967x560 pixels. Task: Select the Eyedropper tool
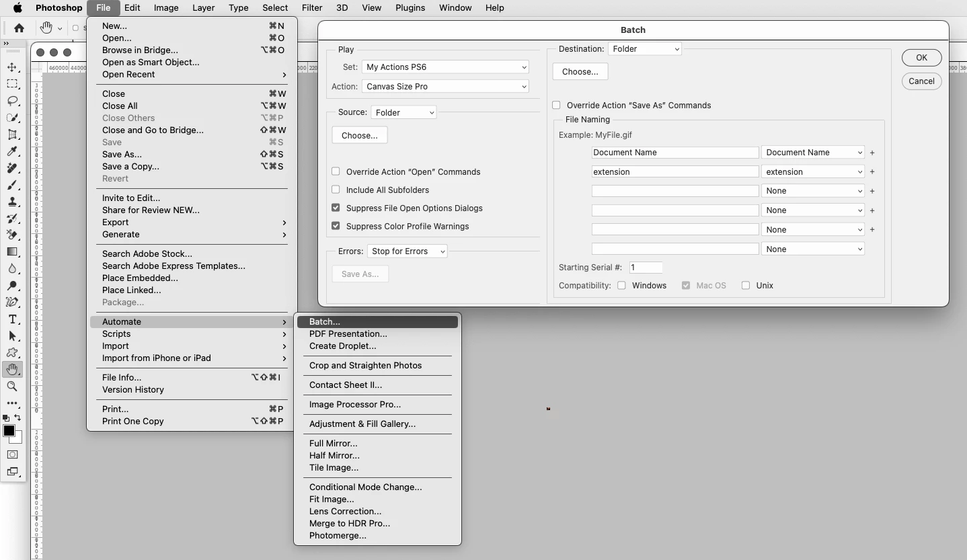(x=12, y=151)
